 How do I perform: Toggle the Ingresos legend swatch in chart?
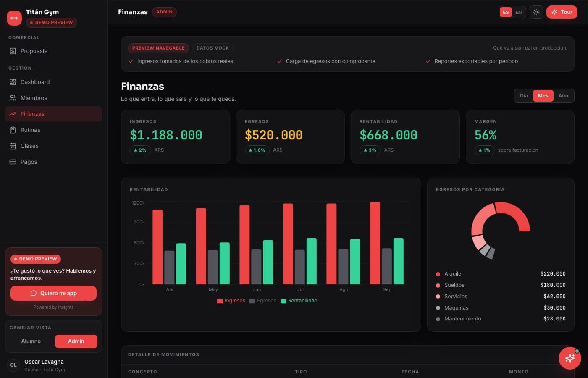coord(220,301)
